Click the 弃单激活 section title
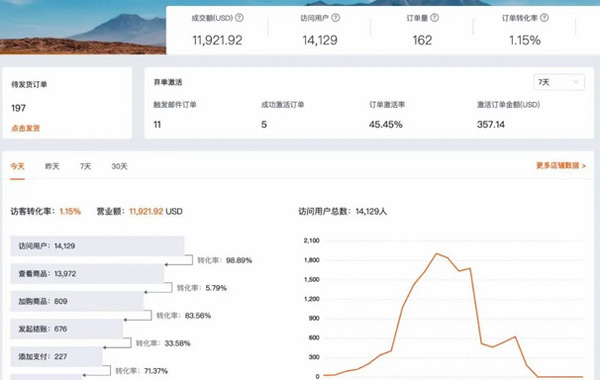This screenshot has width=600, height=380. (x=168, y=82)
